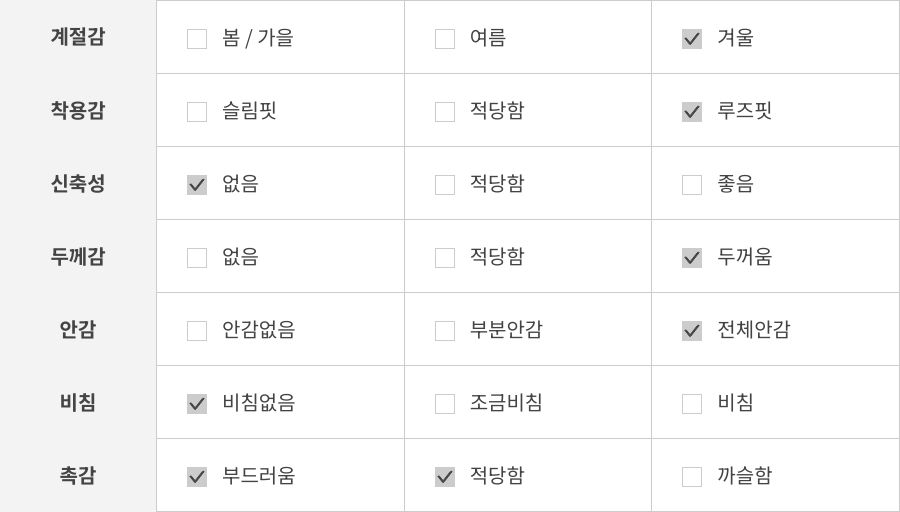The image size is (900, 512).
Task: Tick the 부분안감 lining checkbox
Action: (x=445, y=331)
